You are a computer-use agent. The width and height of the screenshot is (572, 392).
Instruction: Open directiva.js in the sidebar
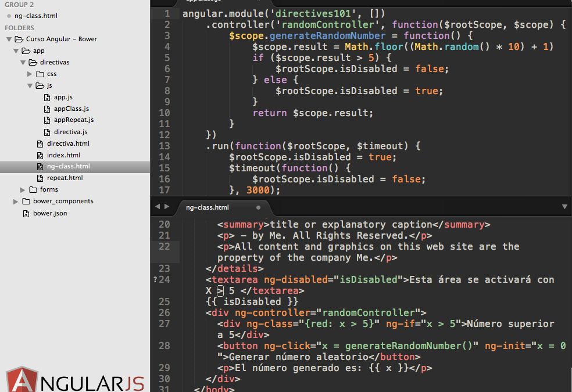71,132
